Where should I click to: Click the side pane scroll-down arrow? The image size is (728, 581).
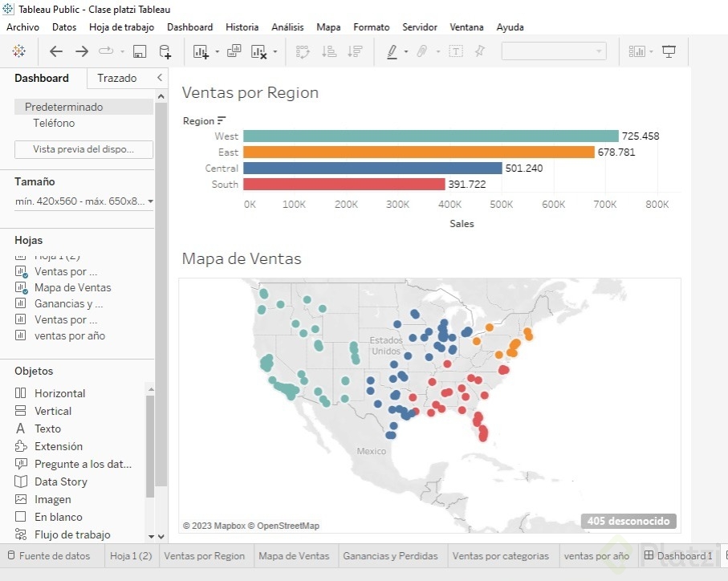click(x=161, y=536)
